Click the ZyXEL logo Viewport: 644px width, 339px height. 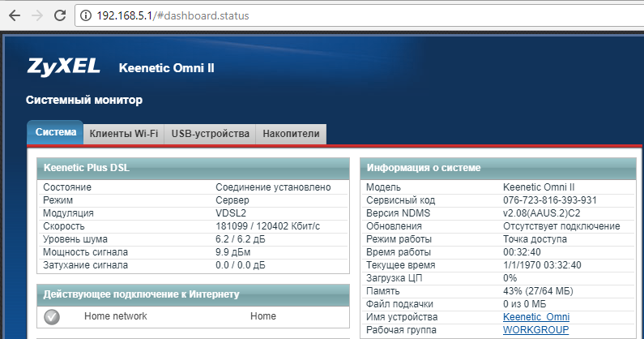click(x=64, y=67)
